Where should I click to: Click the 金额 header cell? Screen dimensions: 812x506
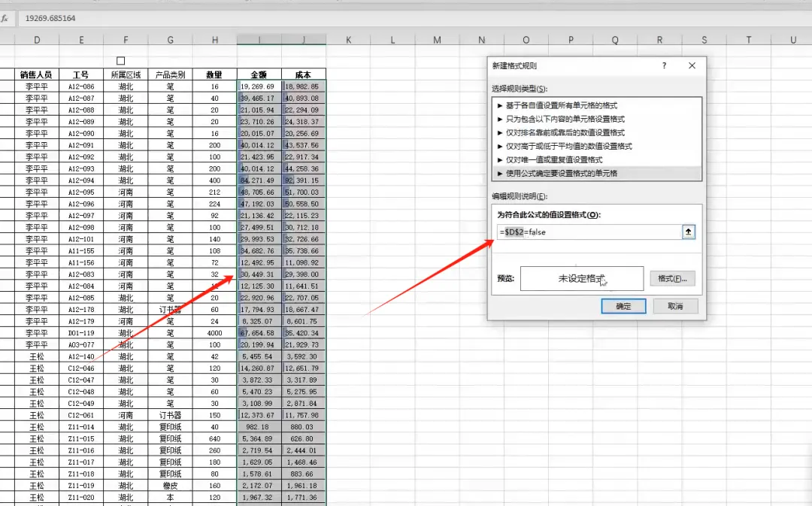tap(259, 74)
